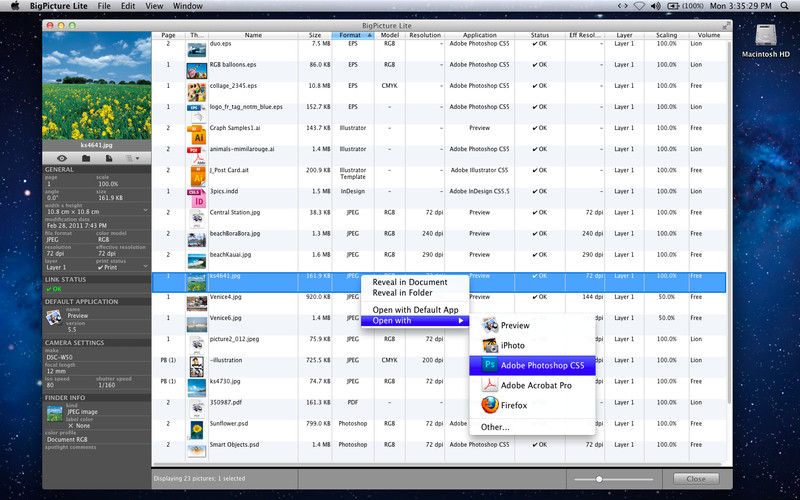Click the code brackets icon in menu bar
800x500 pixels.
(x=622, y=6)
